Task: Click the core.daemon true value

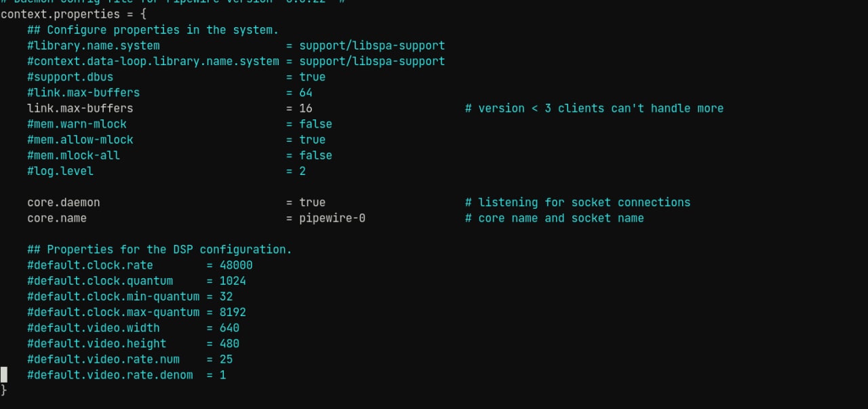Action: 313,202
